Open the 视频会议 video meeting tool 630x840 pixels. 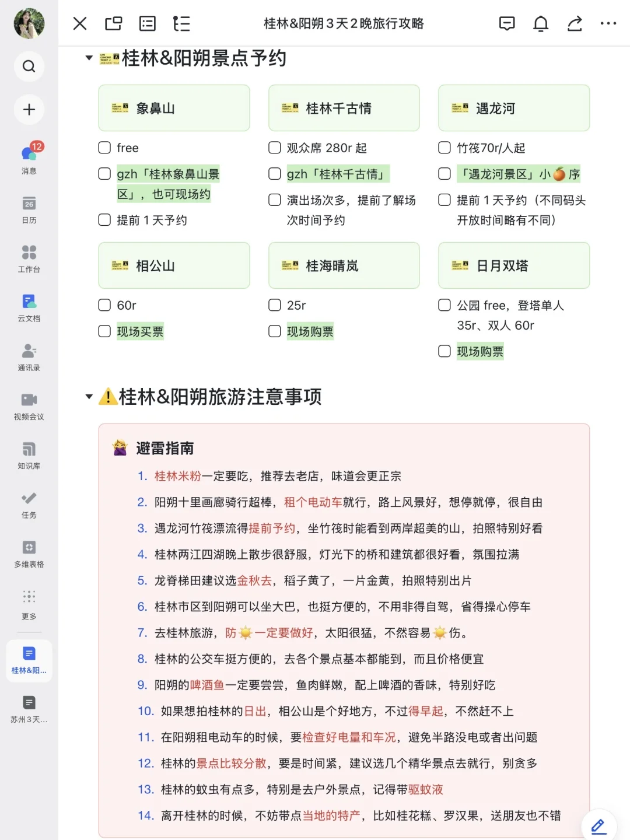pyautogui.click(x=29, y=405)
